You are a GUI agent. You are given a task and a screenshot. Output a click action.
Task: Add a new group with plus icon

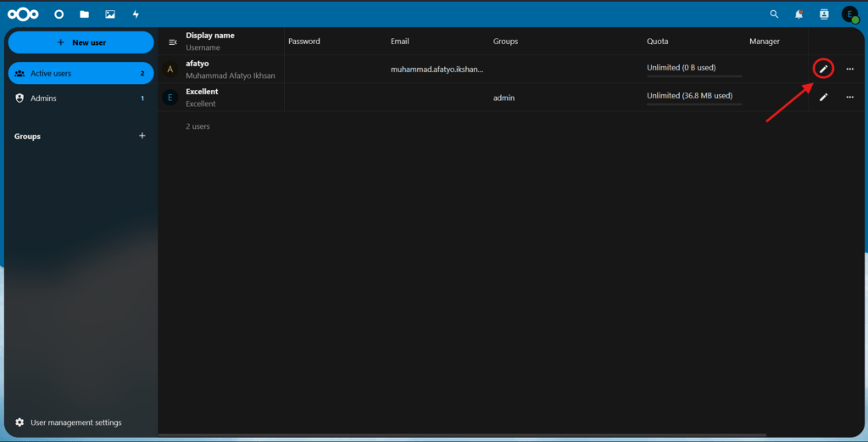click(x=142, y=136)
